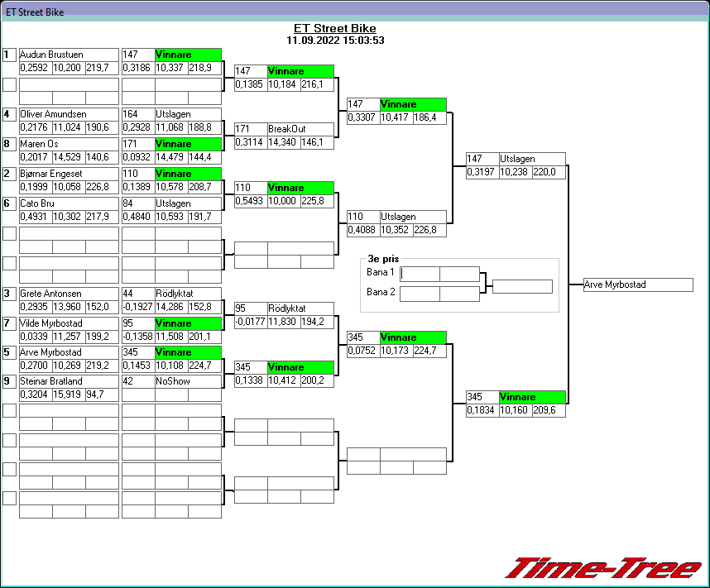The image size is (710, 588).
Task: Click the Cato Bru name cell
Action: tap(69, 203)
